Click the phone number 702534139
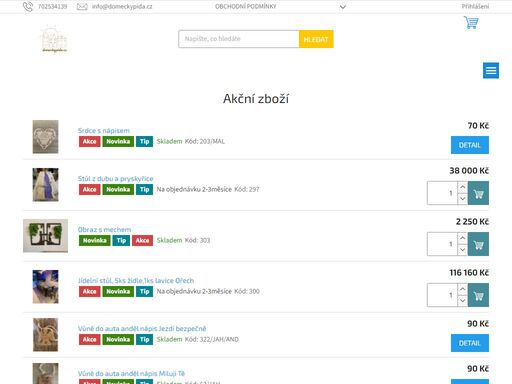This screenshot has width=512, height=384. coord(52,6)
